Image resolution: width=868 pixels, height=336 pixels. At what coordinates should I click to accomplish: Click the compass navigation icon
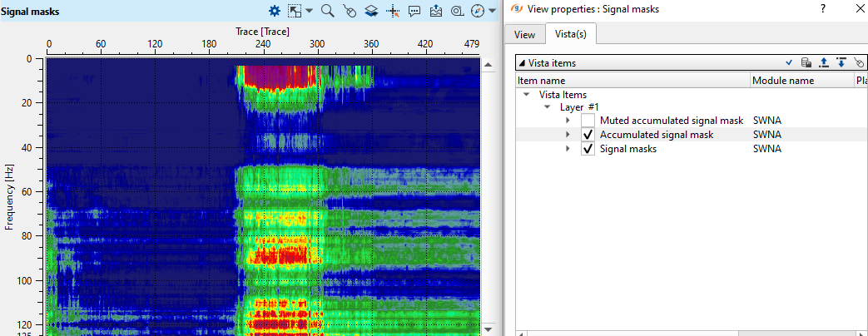point(477,11)
